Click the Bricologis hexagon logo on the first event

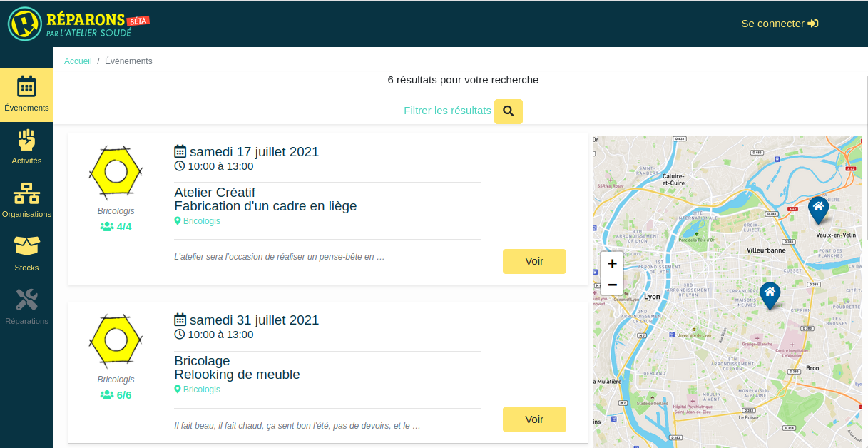(x=116, y=171)
